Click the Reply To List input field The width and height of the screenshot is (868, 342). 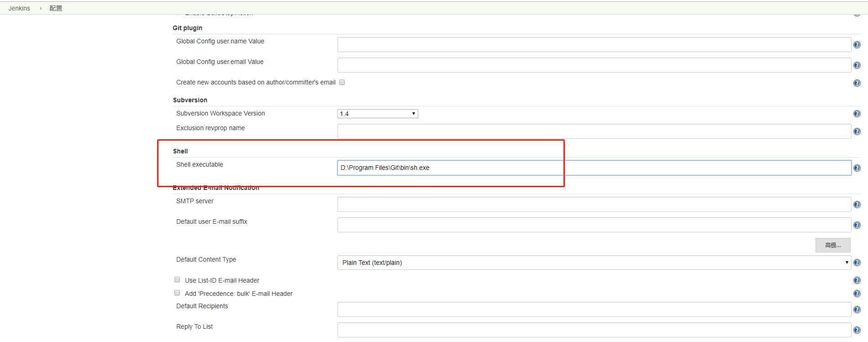(594, 330)
